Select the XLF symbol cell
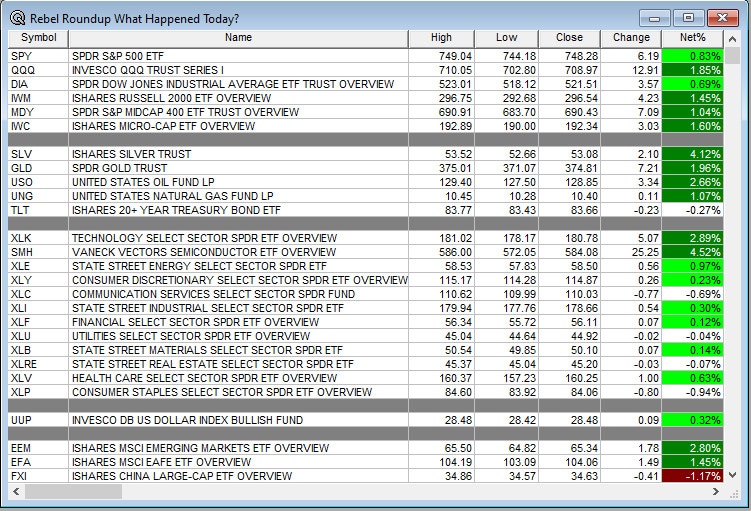The height and width of the screenshot is (511, 751). point(38,322)
